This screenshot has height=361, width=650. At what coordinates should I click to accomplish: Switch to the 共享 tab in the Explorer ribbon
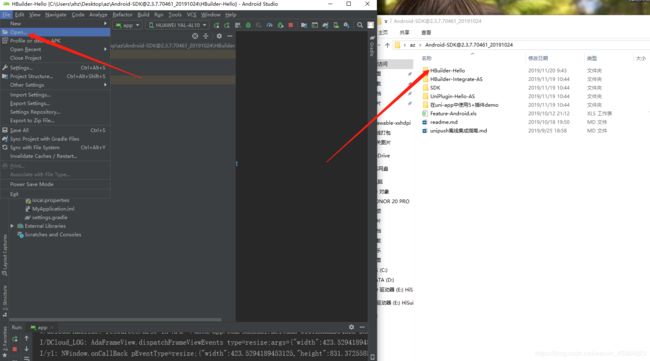(x=405, y=32)
